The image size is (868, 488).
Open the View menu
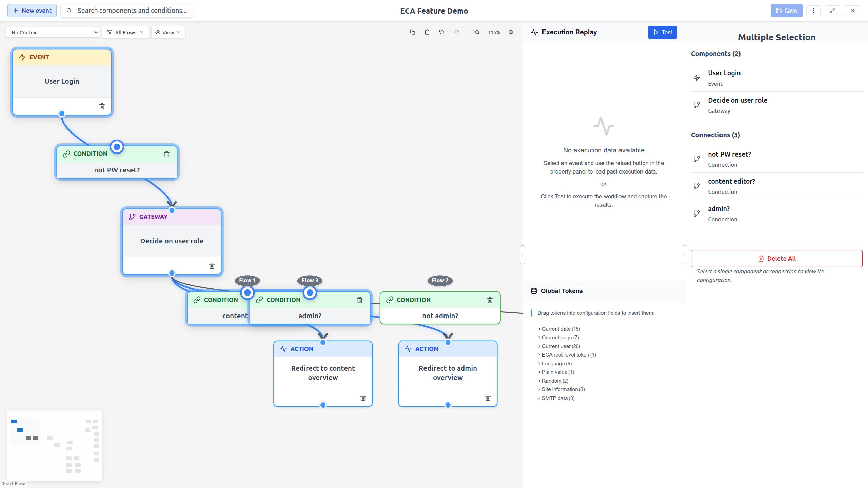click(168, 32)
